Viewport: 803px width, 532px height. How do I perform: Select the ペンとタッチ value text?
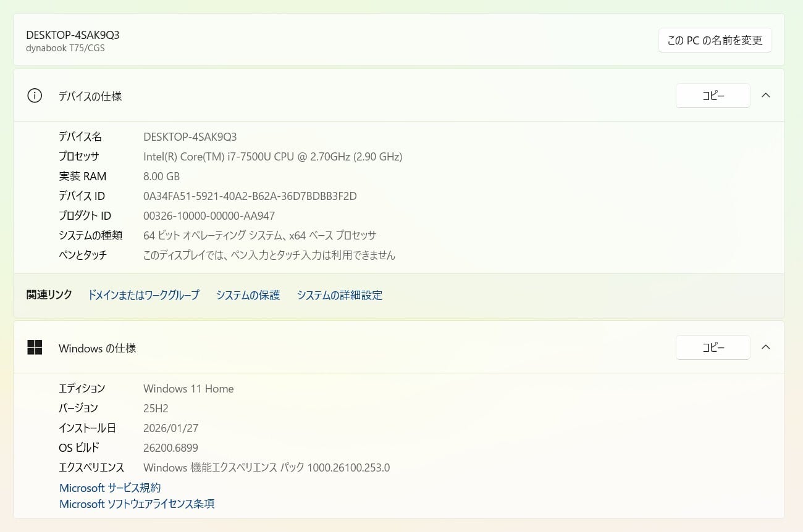coord(269,255)
